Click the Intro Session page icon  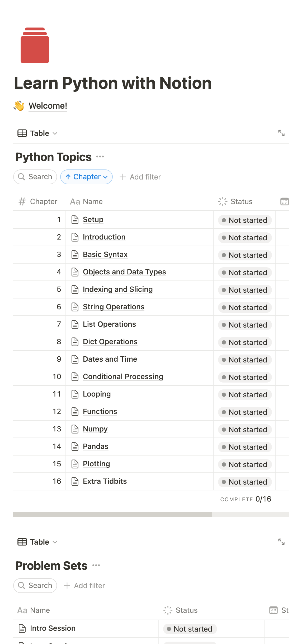(22, 628)
